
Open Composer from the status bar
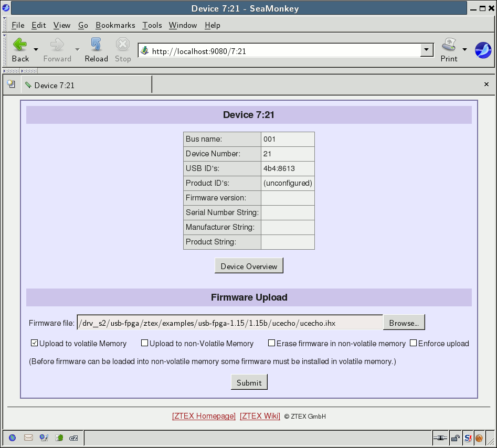tap(44, 438)
